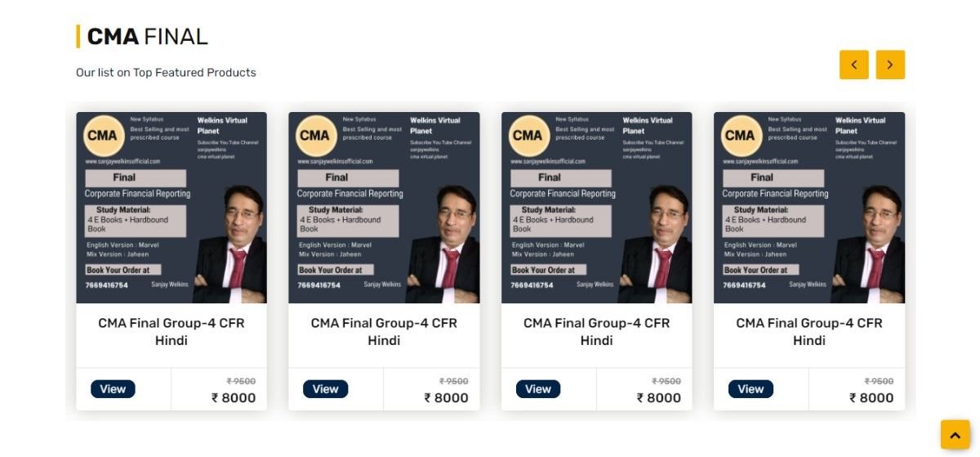Viewport: 980px width, 457px height.
Task: Click the next carousel arrow button
Action: pyautogui.click(x=890, y=65)
